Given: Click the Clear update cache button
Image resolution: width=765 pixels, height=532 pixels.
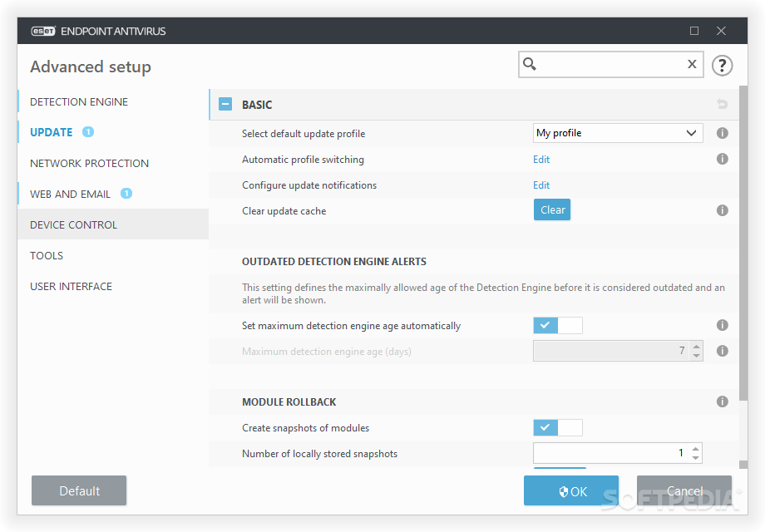Looking at the screenshot, I should pyautogui.click(x=552, y=209).
